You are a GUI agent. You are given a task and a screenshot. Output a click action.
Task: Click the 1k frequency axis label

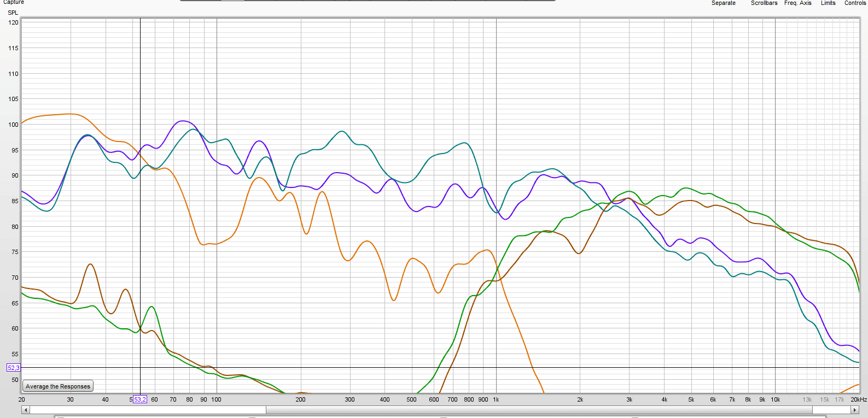496,399
